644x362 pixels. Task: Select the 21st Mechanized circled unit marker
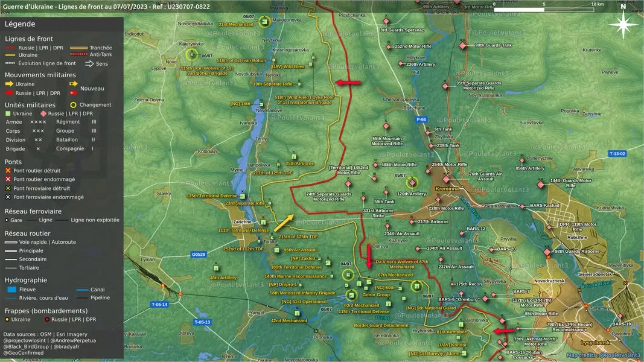(x=265, y=21)
